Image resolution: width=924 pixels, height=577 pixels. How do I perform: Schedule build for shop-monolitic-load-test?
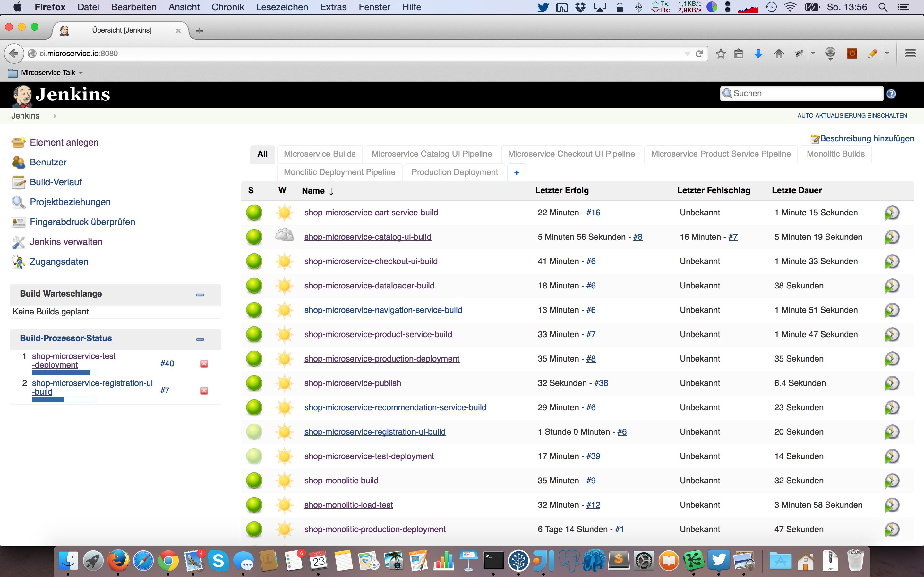(x=892, y=505)
